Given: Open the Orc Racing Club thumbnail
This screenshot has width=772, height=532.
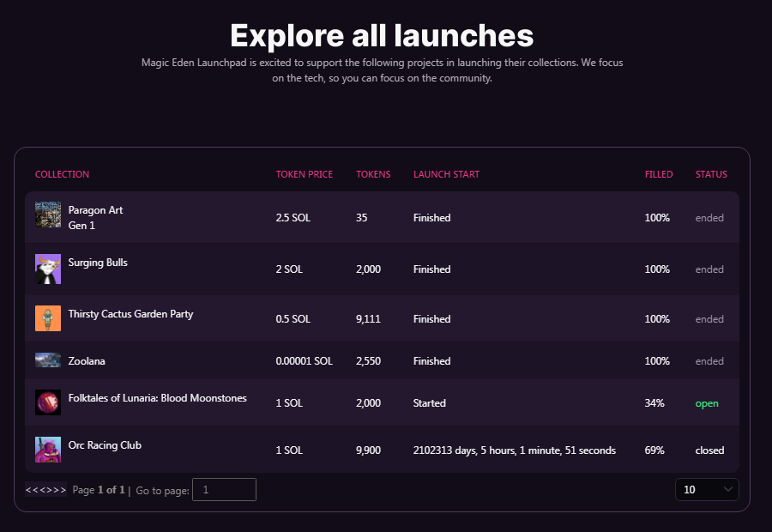Looking at the screenshot, I should pos(48,450).
